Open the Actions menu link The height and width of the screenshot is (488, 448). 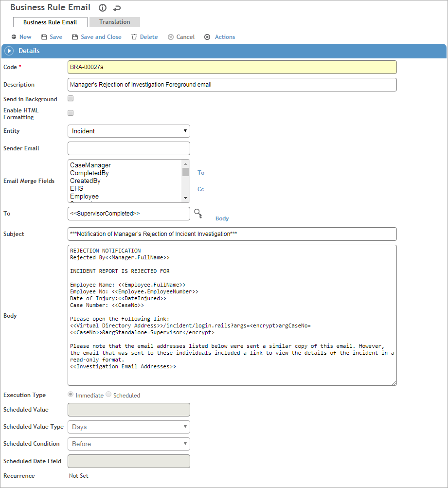(x=225, y=37)
